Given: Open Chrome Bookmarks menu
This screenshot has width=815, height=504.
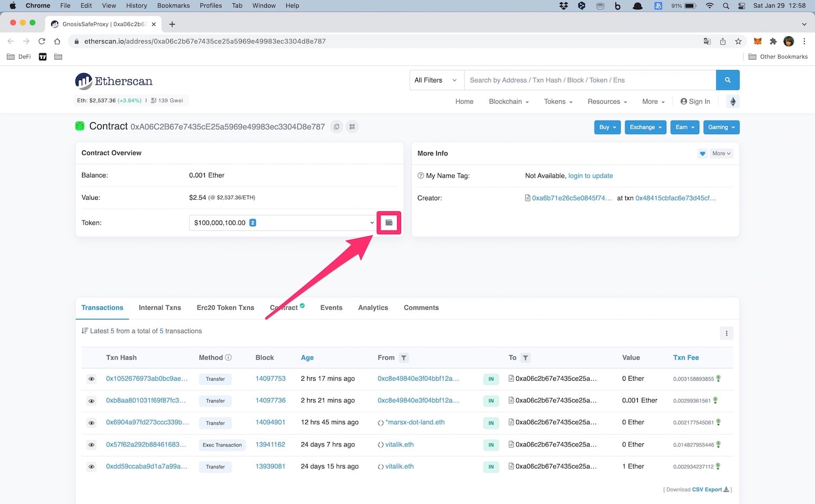Looking at the screenshot, I should [x=173, y=5].
